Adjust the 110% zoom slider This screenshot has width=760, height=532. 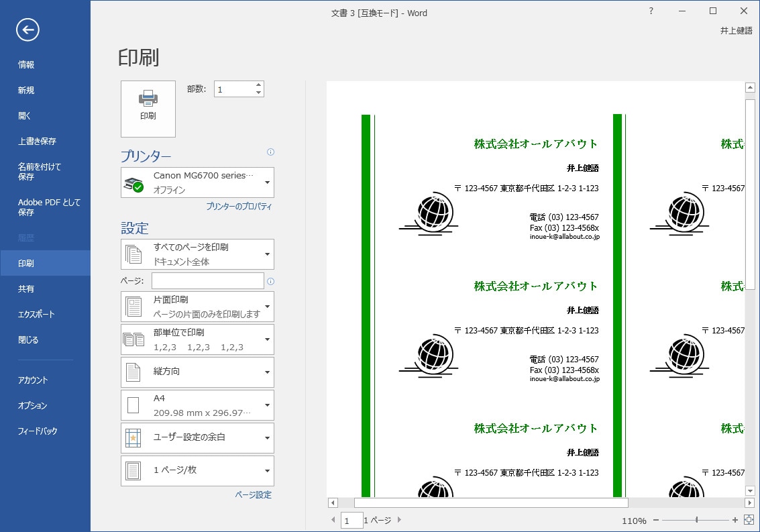pos(696,520)
